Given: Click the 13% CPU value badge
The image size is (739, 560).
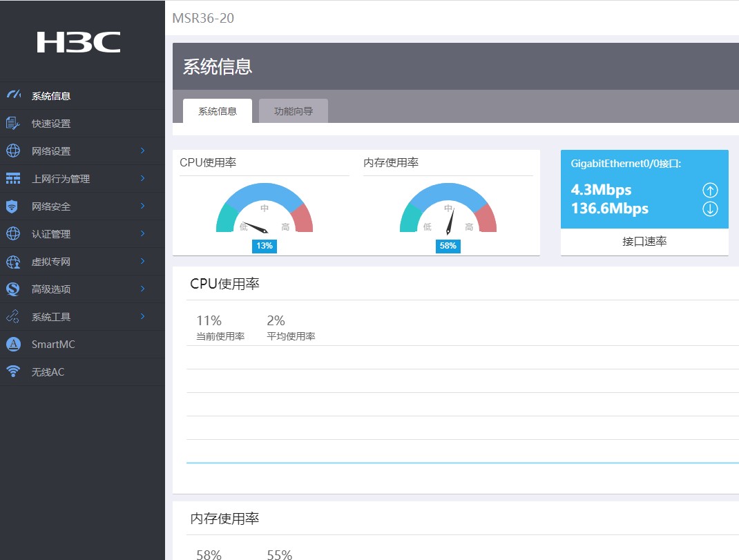Looking at the screenshot, I should pyautogui.click(x=265, y=246).
